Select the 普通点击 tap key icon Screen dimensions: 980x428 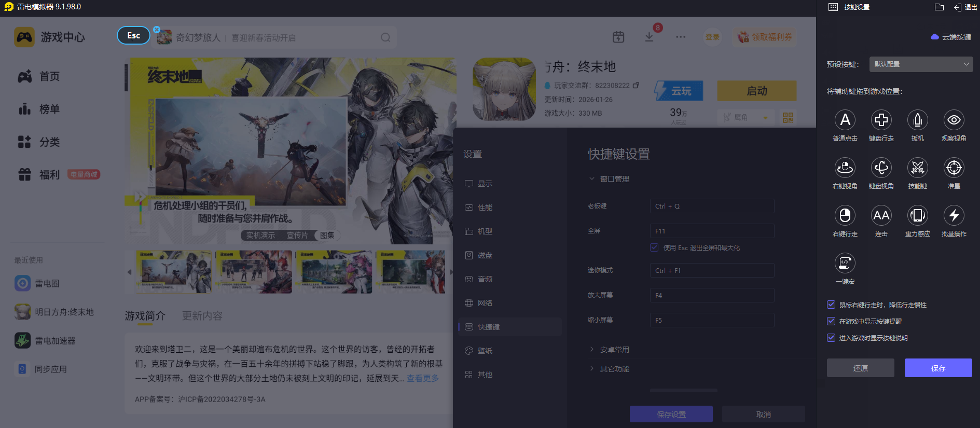click(x=845, y=120)
